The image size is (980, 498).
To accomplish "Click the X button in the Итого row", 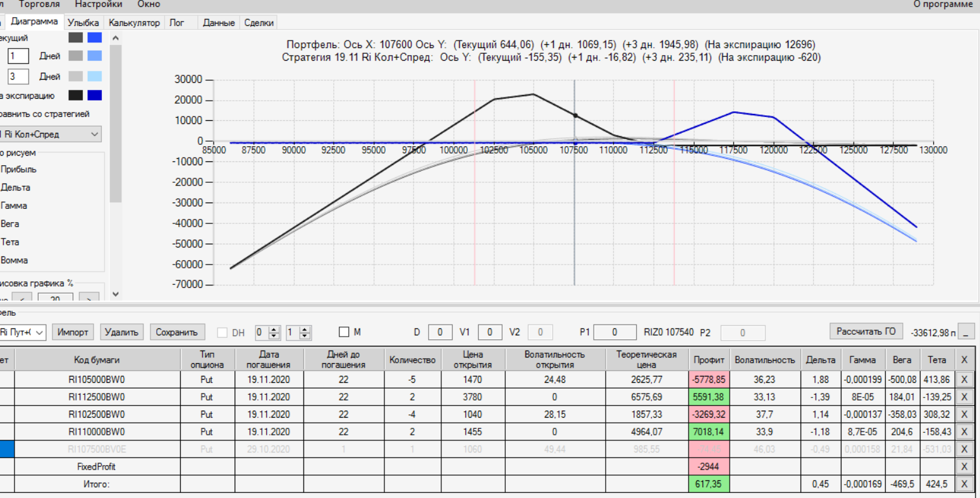I will tap(964, 484).
